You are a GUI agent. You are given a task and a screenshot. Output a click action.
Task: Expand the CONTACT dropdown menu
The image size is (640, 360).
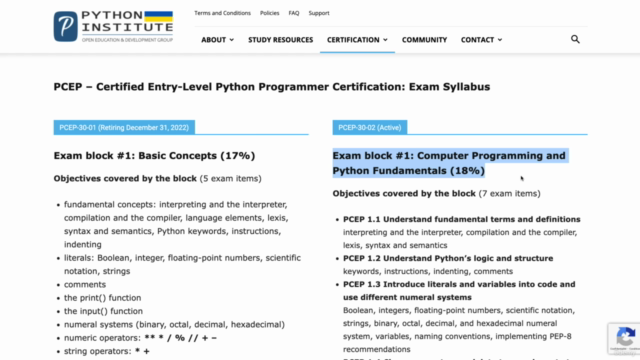click(481, 40)
